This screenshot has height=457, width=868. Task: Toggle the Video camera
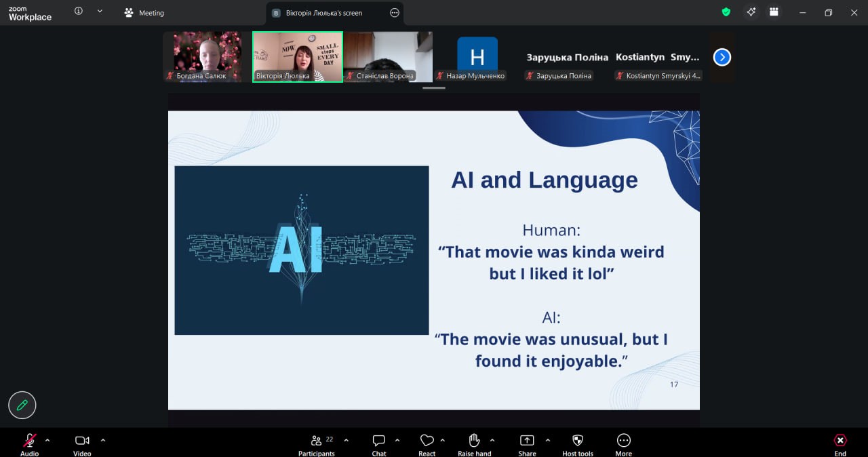(x=82, y=441)
